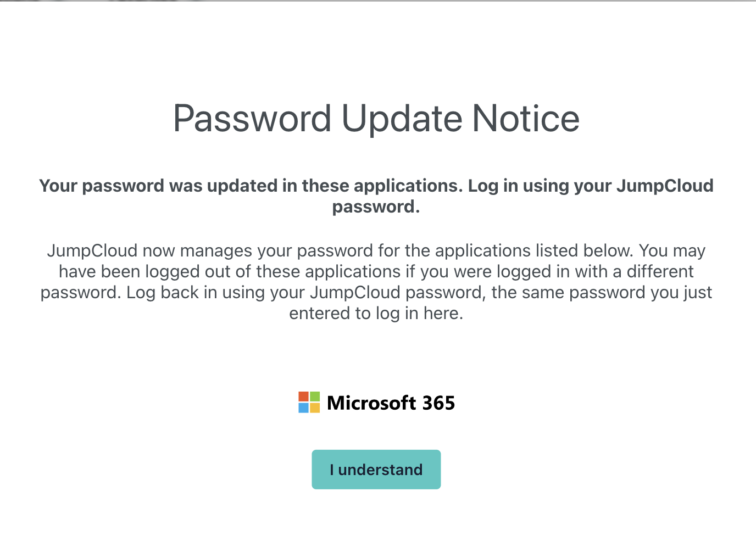Click the Password Update Notice heading

pyautogui.click(x=376, y=118)
